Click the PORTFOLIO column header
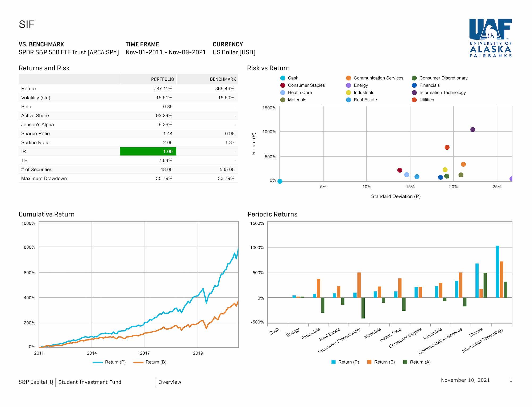Screen dimensions: 532x407 [x=162, y=79]
